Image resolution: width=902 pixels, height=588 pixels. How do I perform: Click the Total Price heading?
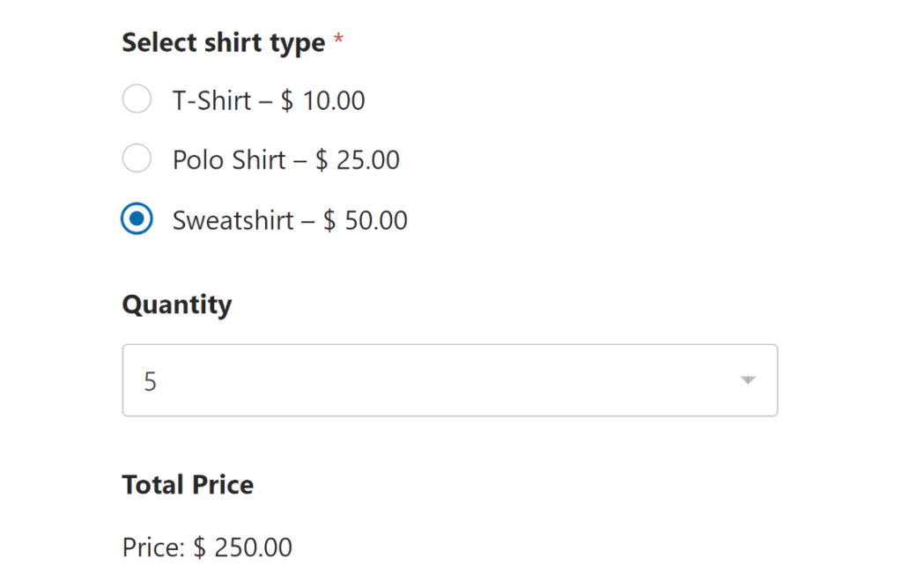pyautogui.click(x=187, y=484)
